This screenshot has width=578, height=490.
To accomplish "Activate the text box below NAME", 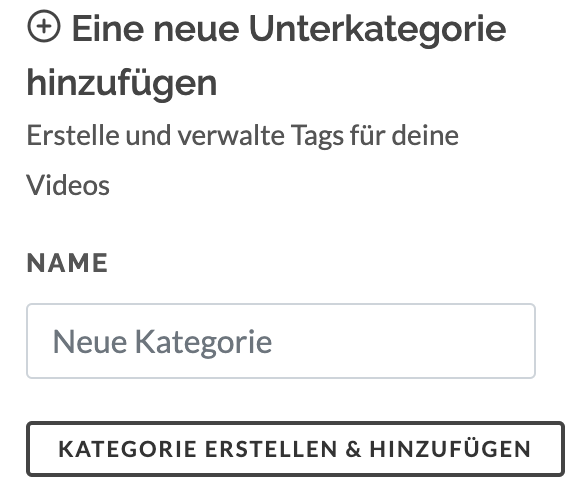I will [x=281, y=341].
